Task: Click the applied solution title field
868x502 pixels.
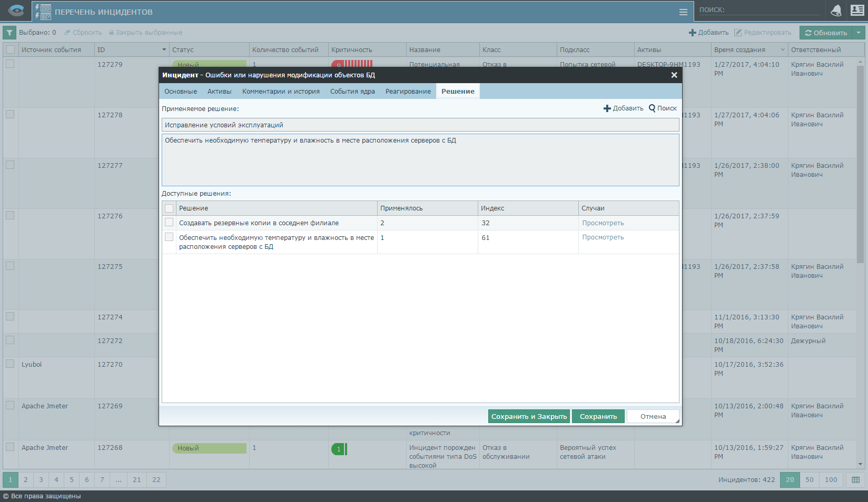Action: pos(420,125)
